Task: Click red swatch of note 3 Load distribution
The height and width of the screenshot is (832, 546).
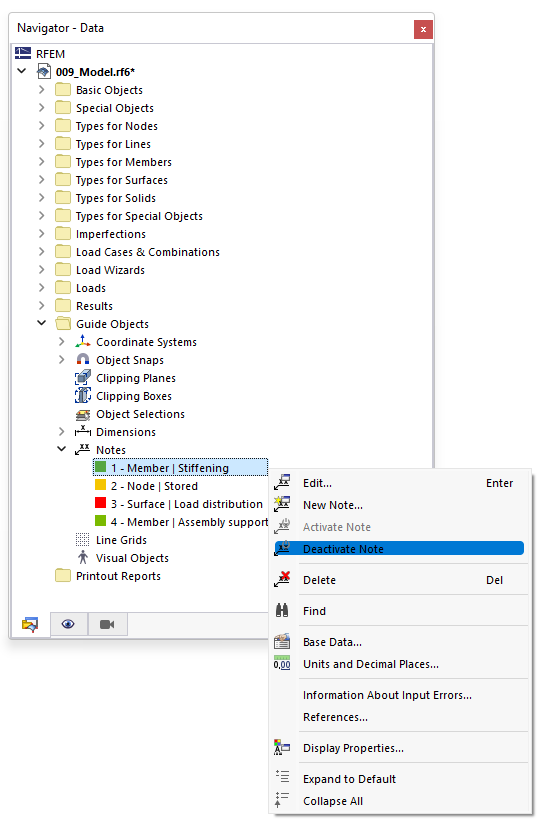Action: pos(100,503)
